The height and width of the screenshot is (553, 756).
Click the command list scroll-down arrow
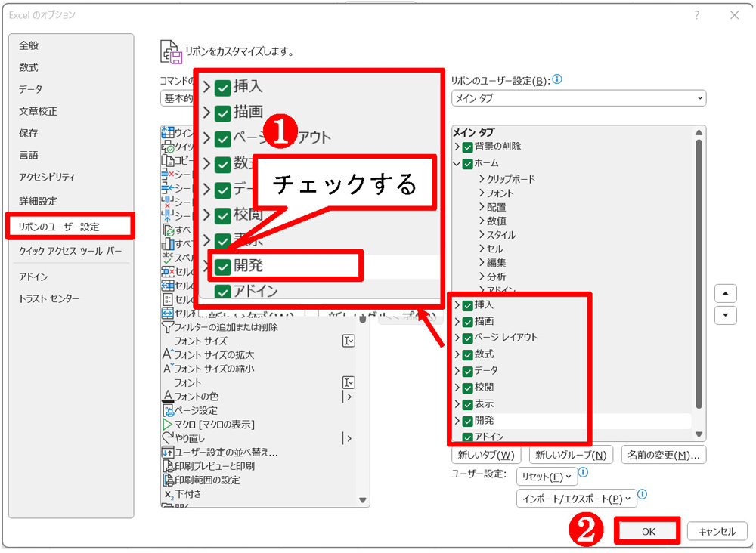tap(363, 500)
